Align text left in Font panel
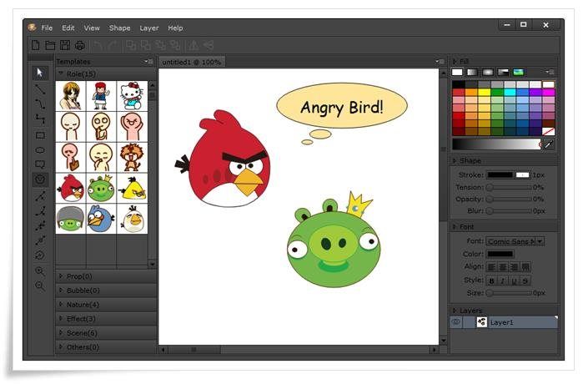 coord(491,267)
